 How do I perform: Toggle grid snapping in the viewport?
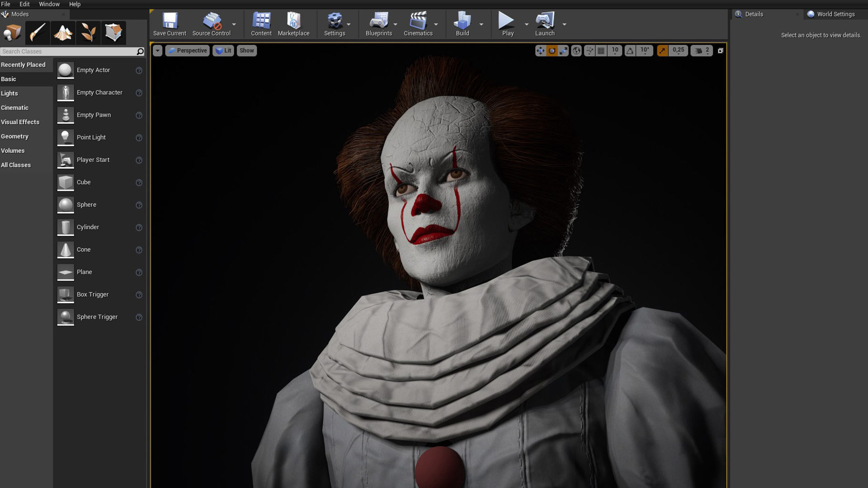601,51
